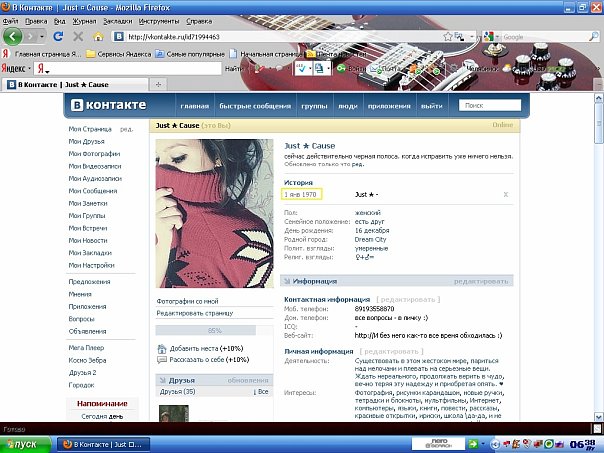The image size is (604, 453).
Task: Click the stop loading X icon
Action: [78, 37]
